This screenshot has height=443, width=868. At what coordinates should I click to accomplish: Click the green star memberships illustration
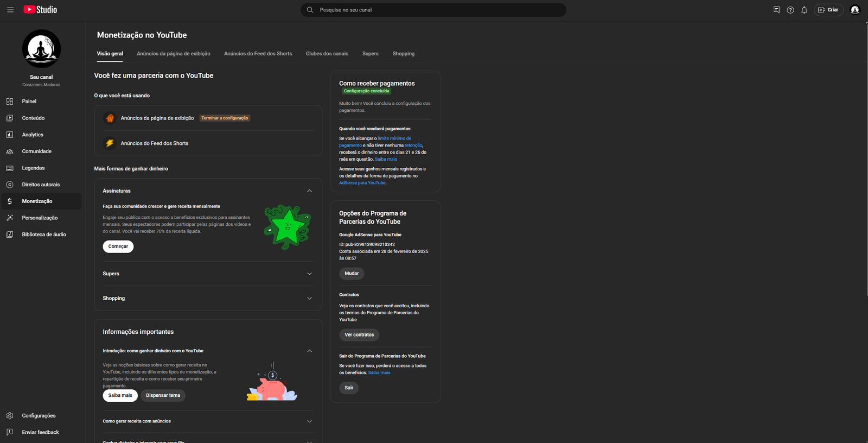coord(288,227)
